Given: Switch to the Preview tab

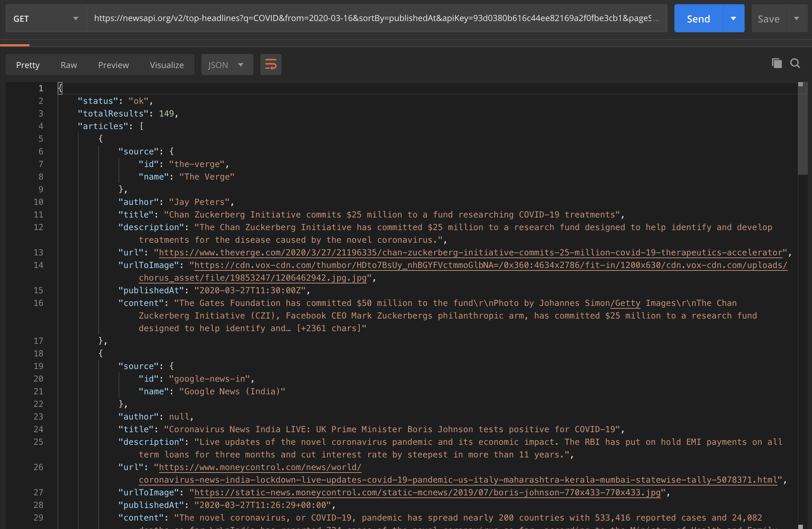Looking at the screenshot, I should [113, 65].
